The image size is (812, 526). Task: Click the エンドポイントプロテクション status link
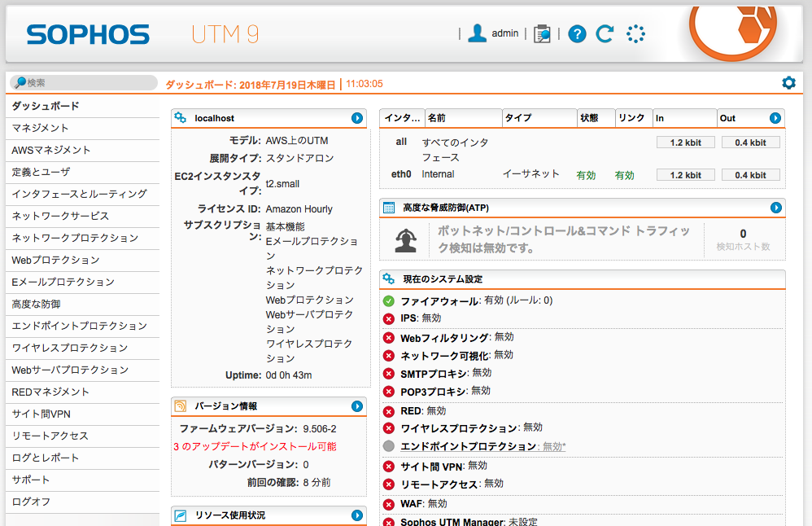pos(469,447)
